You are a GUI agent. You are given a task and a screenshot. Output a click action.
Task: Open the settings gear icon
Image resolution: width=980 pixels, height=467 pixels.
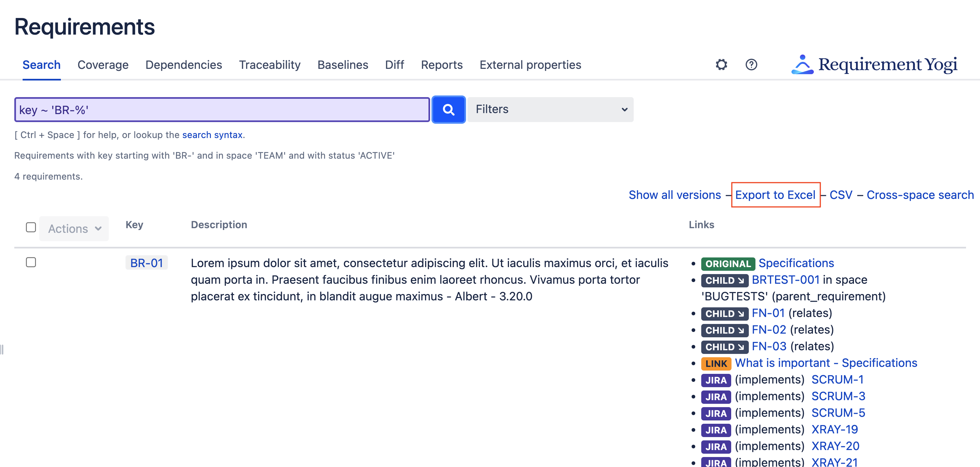(722, 65)
